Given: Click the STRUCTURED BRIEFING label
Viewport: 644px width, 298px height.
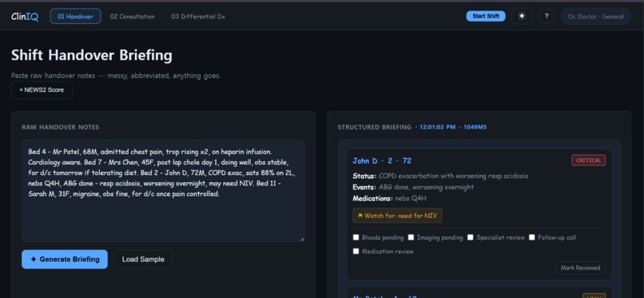Looking at the screenshot, I should click(374, 127).
